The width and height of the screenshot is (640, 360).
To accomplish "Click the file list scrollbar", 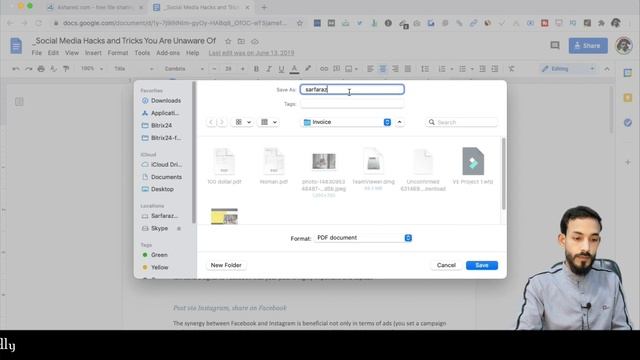I will [x=503, y=173].
